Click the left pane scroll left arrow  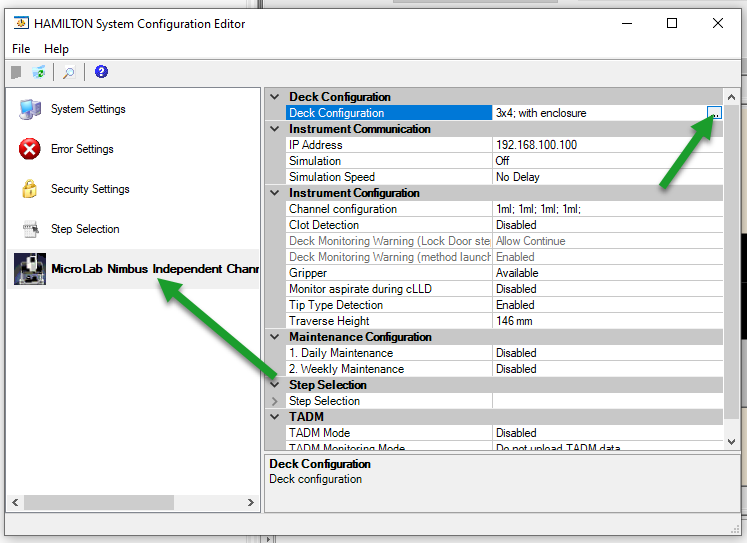(x=15, y=503)
